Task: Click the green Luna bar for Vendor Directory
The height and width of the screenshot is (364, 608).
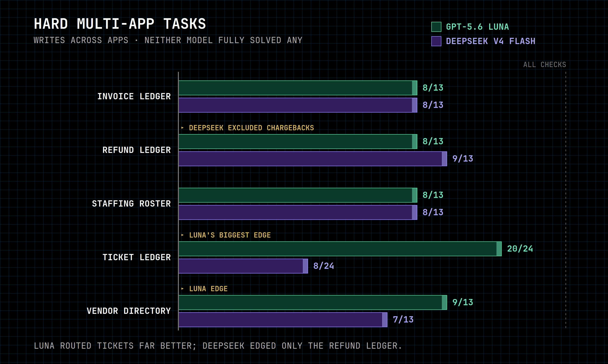Action: [x=313, y=302]
